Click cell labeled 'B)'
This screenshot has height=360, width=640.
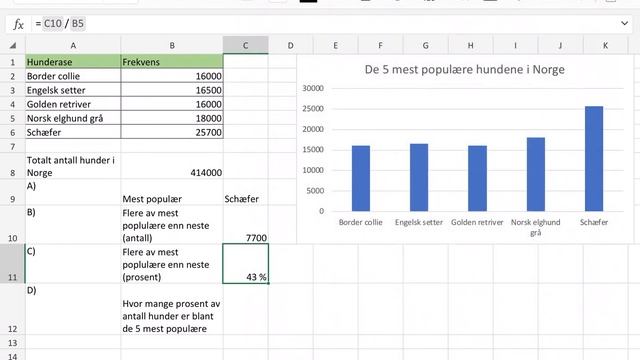coord(73,225)
